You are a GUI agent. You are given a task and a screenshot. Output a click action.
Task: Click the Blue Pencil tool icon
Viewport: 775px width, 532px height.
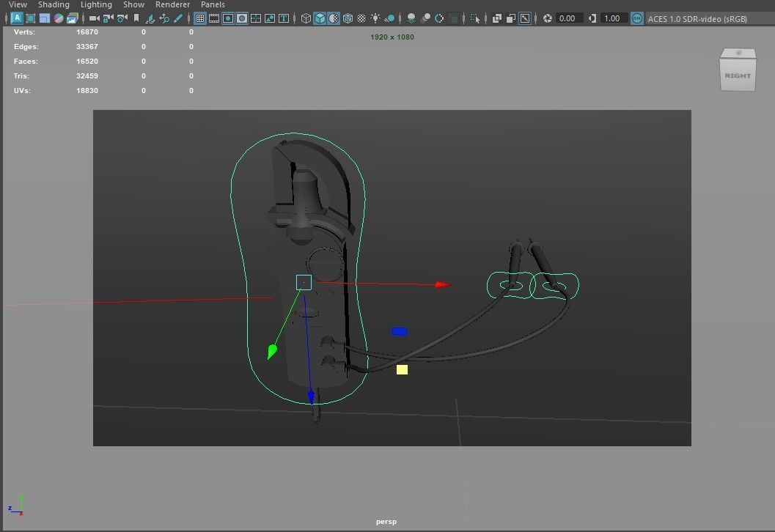178,18
